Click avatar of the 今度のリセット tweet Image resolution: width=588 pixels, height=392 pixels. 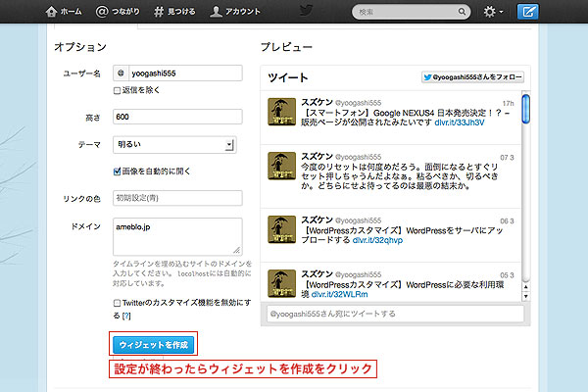coord(281,166)
